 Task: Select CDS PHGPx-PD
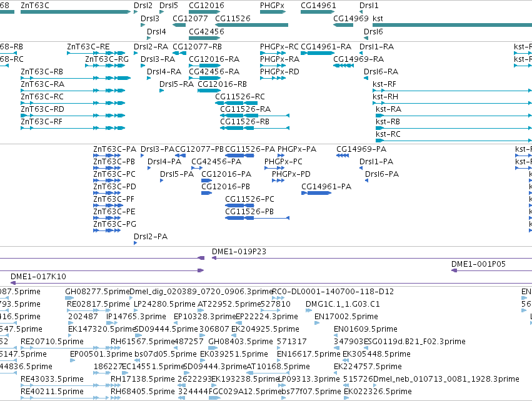click(291, 174)
